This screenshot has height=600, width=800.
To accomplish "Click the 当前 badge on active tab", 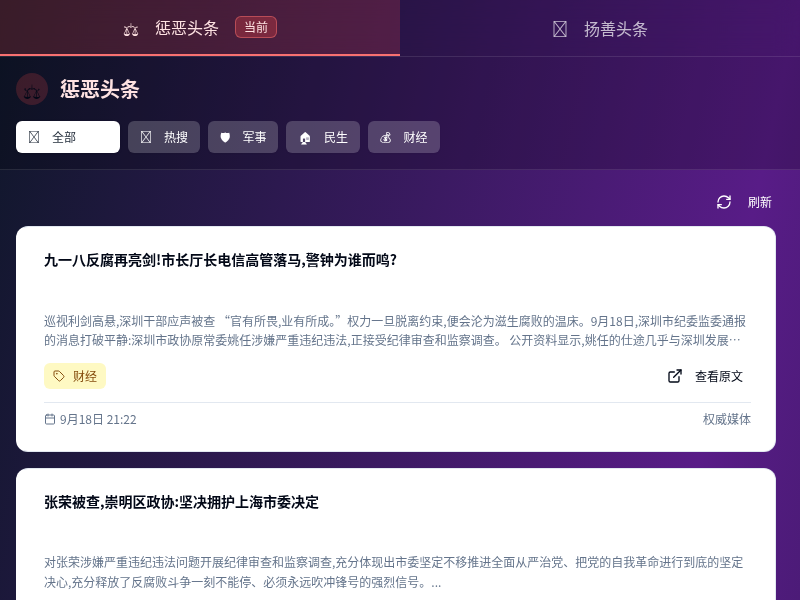I will 256,27.
